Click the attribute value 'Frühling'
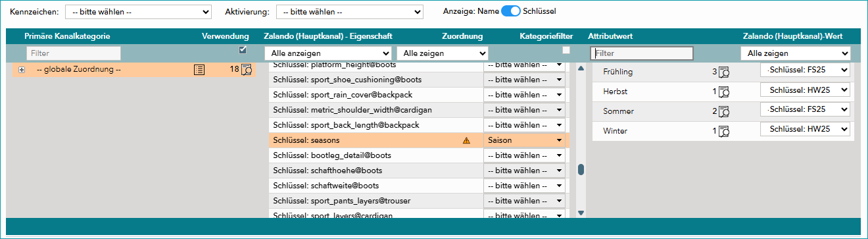 (x=618, y=72)
